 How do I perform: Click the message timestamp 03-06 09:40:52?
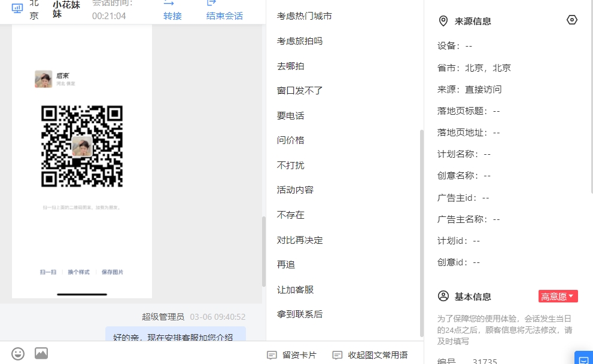click(x=218, y=317)
